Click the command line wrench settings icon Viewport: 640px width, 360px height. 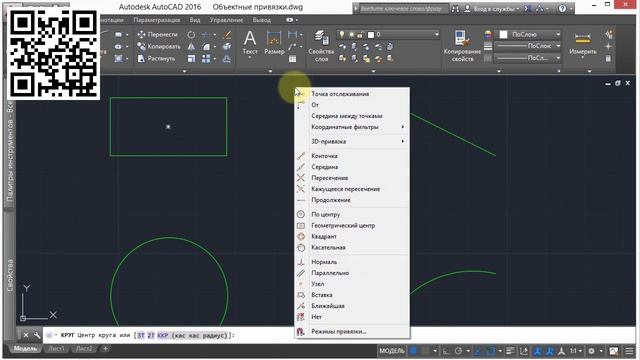click(37, 335)
